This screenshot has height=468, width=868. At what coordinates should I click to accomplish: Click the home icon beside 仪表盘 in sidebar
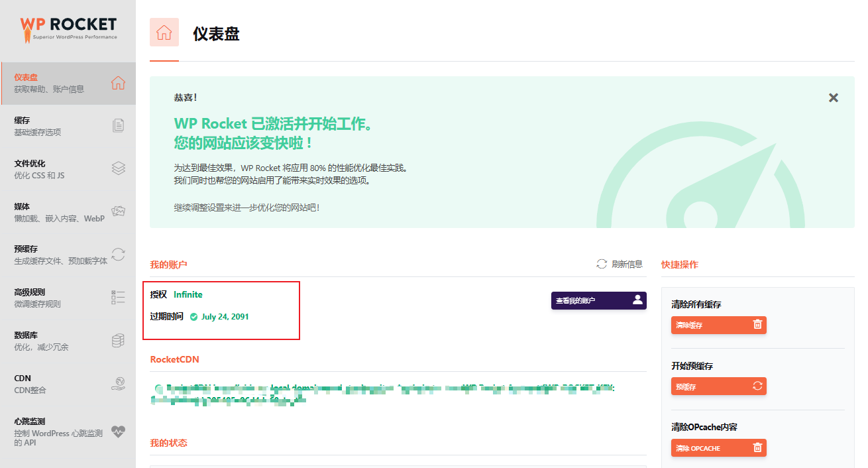[x=118, y=83]
